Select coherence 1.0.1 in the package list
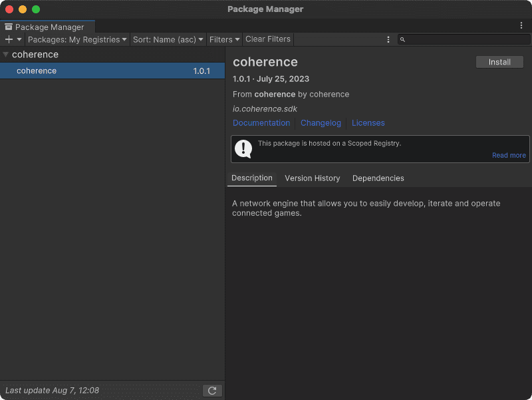 click(x=113, y=71)
